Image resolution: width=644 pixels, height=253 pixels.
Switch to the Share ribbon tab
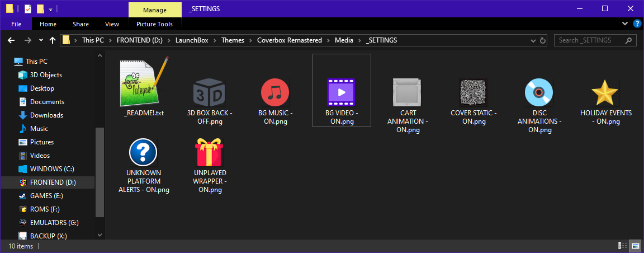pyautogui.click(x=80, y=24)
